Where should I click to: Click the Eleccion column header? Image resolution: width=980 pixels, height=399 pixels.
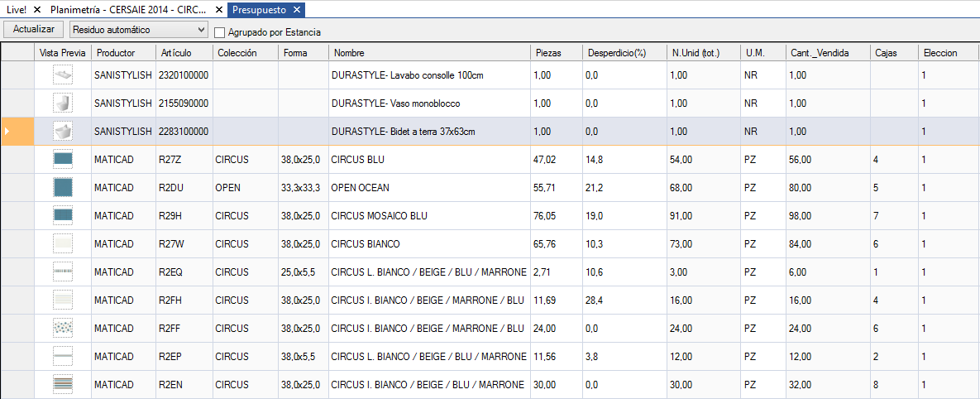(949, 52)
